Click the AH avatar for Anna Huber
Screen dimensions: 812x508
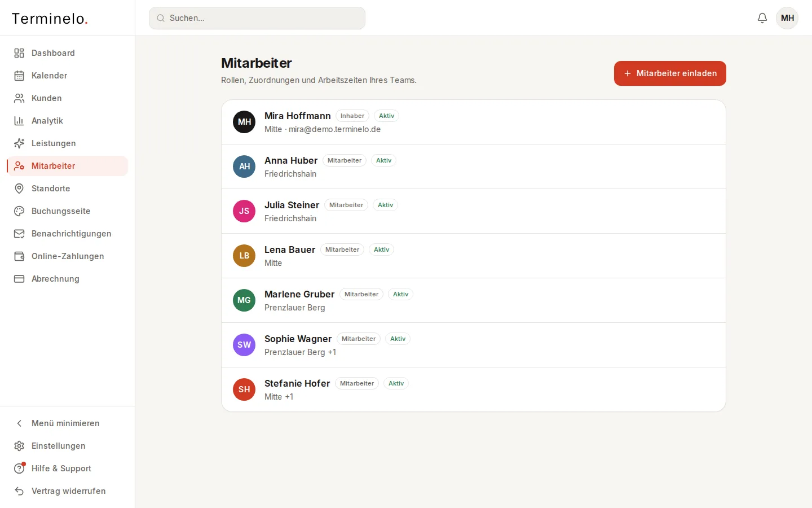(x=244, y=167)
